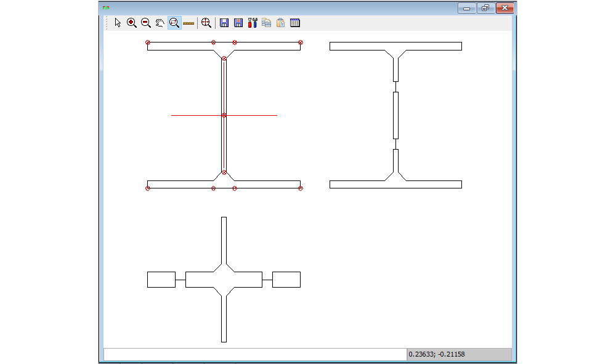
Task: Restore down the window
Action: tap(485, 8)
